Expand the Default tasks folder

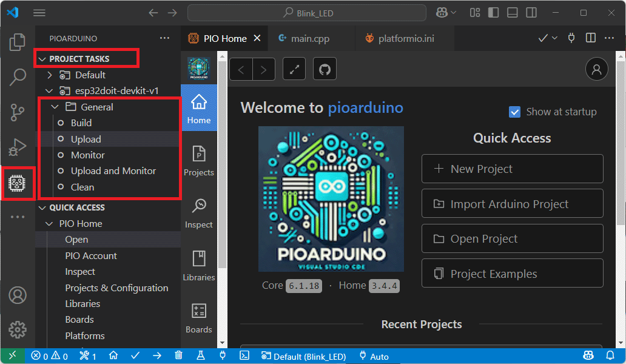tap(50, 75)
